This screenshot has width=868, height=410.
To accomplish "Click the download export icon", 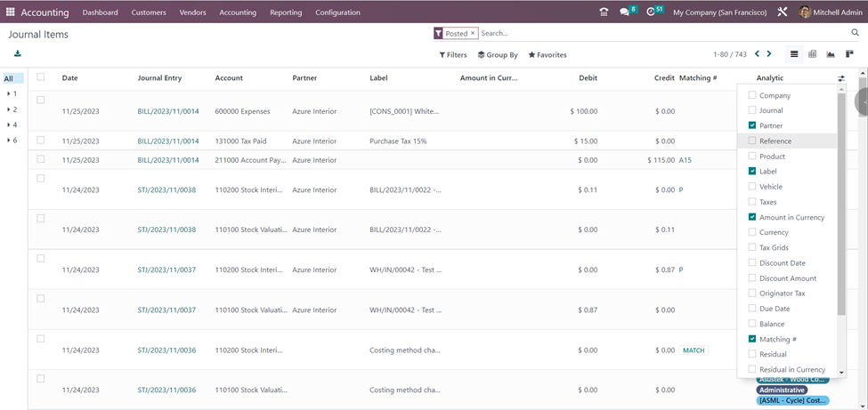I will tap(17, 53).
